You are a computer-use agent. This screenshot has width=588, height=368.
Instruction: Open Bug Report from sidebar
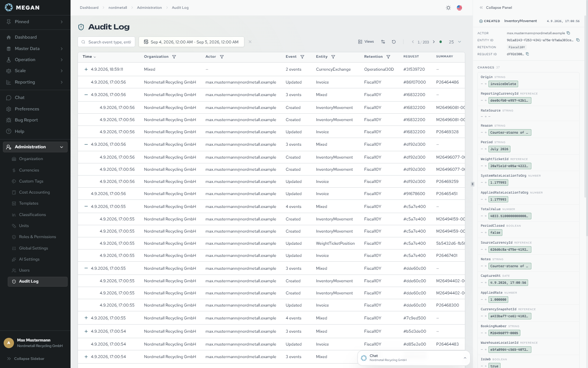[35, 120]
